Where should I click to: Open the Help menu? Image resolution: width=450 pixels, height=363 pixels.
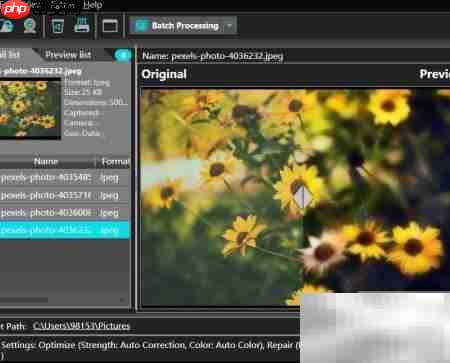point(92,5)
